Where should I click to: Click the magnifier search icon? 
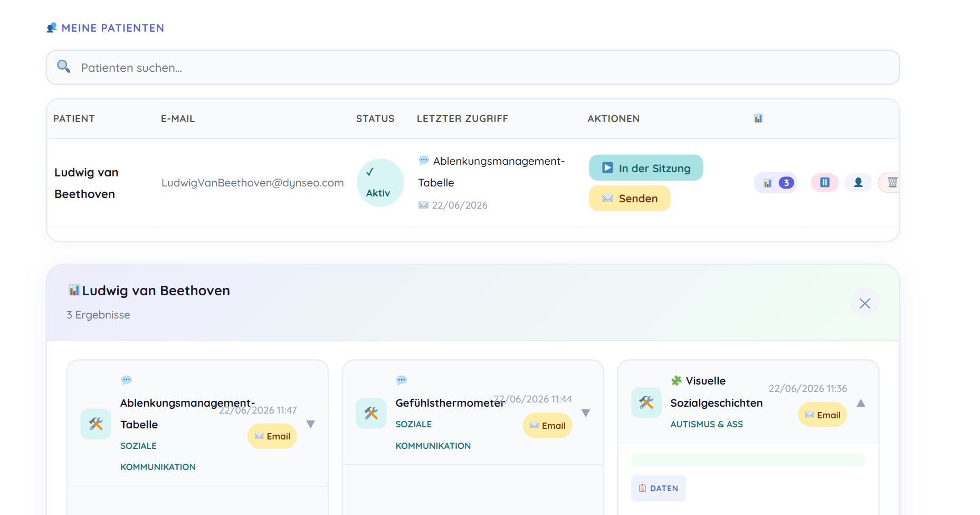click(x=64, y=67)
